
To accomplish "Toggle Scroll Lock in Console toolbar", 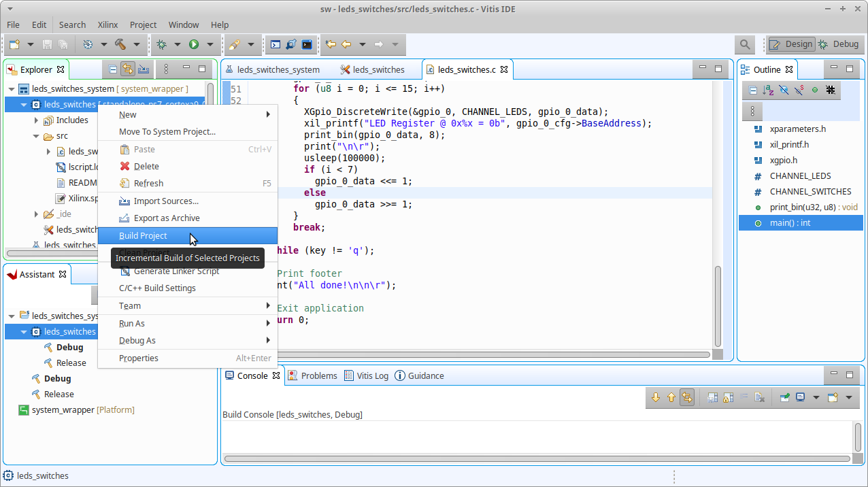I will (x=728, y=397).
